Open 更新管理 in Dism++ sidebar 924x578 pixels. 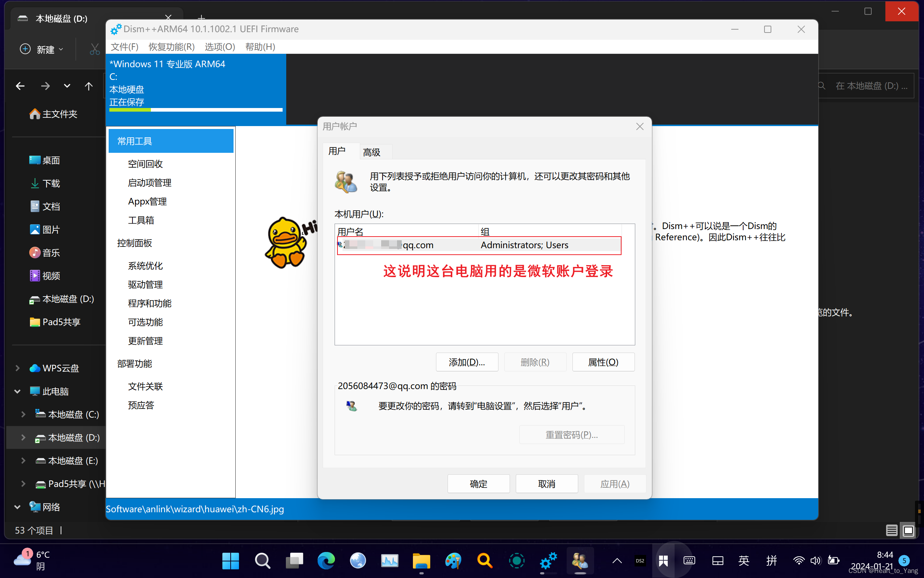click(x=145, y=341)
